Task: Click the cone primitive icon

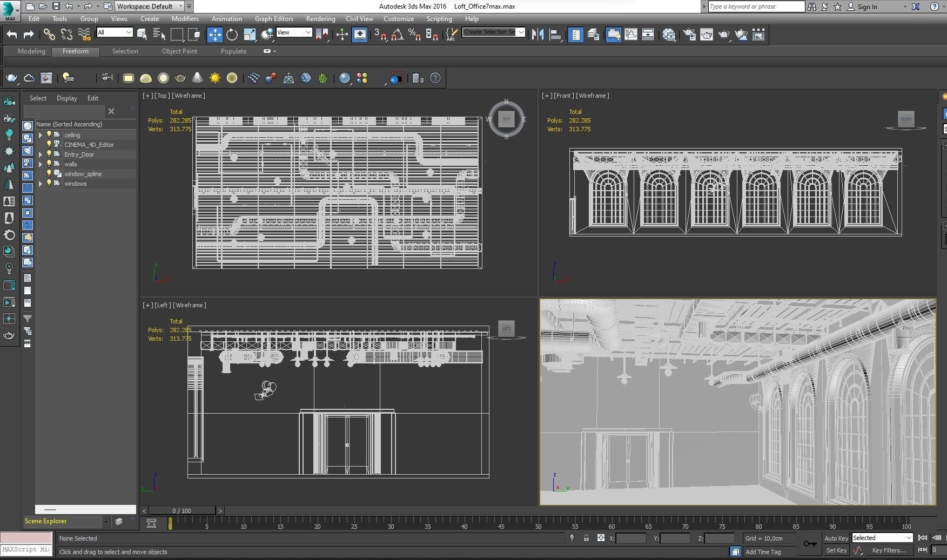Action: pyautogui.click(x=198, y=78)
